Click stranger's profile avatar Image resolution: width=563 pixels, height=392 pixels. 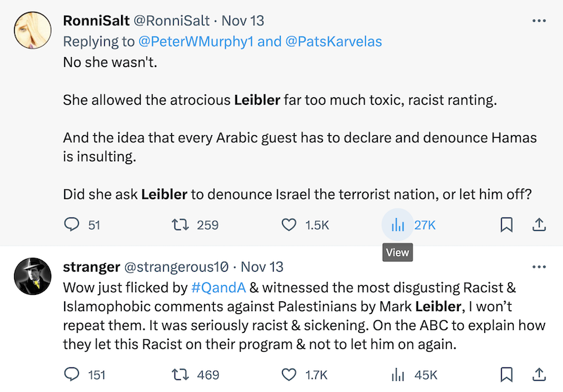point(32,277)
